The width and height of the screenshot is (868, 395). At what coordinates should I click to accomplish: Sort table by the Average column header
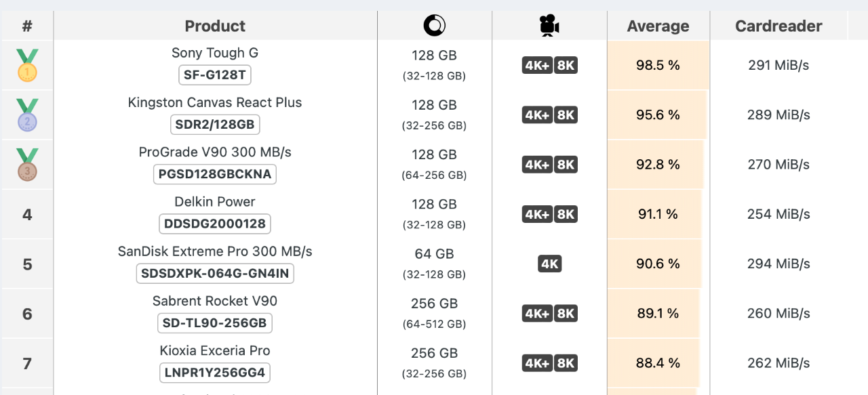(658, 26)
